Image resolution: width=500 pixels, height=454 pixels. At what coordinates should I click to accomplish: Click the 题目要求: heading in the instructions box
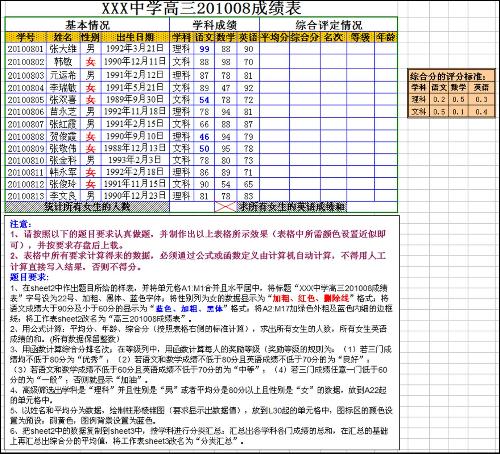(29, 277)
